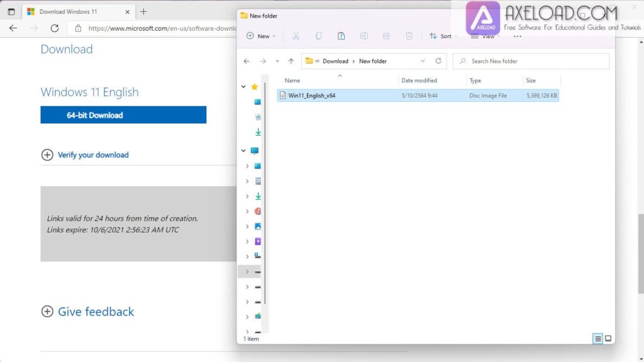This screenshot has width=644, height=362.
Task: Open the Music folder under This PC
Action: [258, 211]
